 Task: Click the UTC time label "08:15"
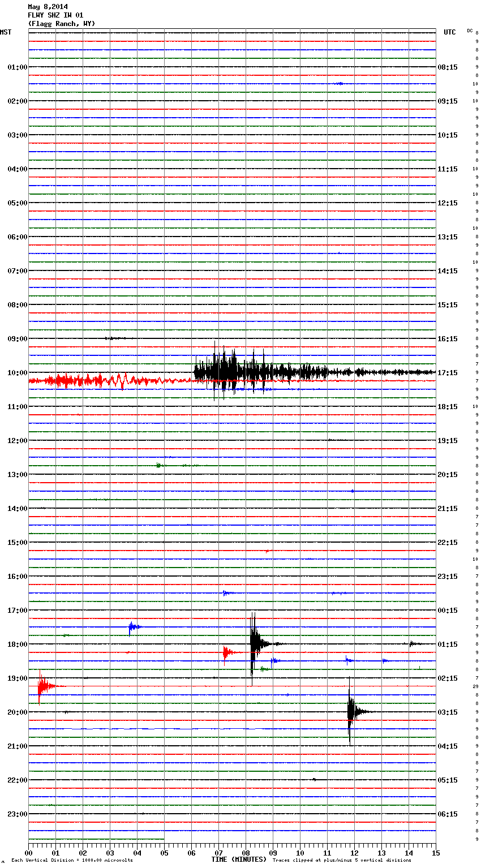pyautogui.click(x=448, y=67)
